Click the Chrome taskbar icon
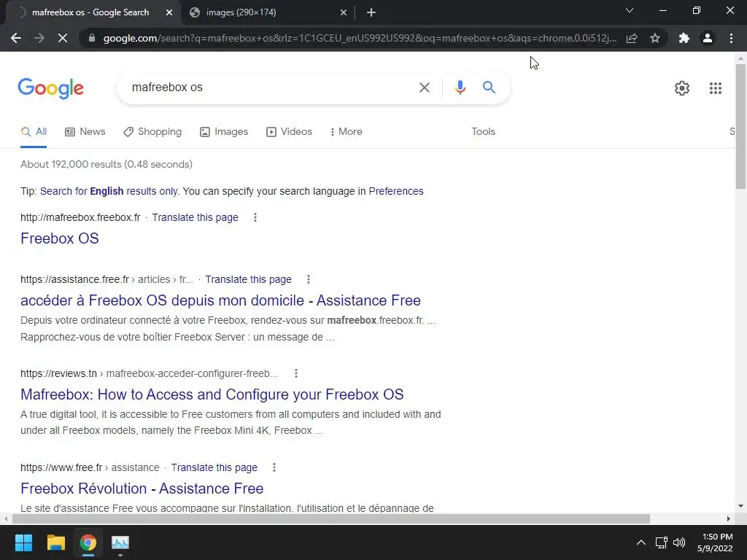Viewport: 747px width, 560px height. 88,542
